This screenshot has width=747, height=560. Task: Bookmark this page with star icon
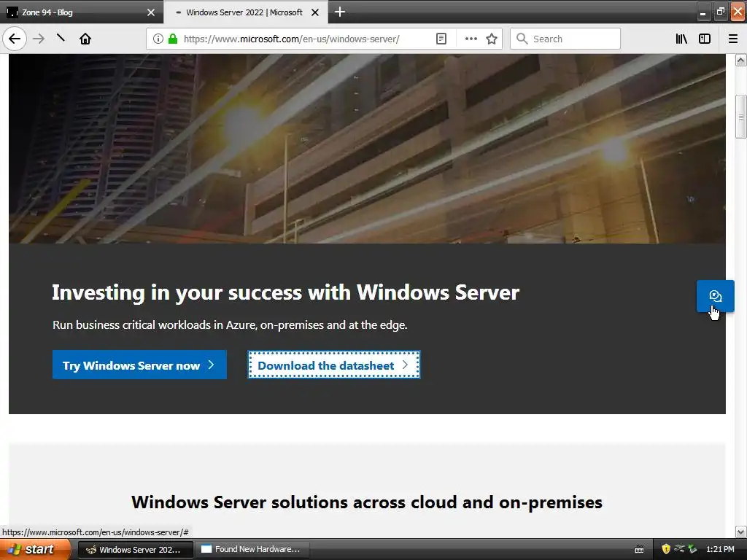tap(492, 39)
